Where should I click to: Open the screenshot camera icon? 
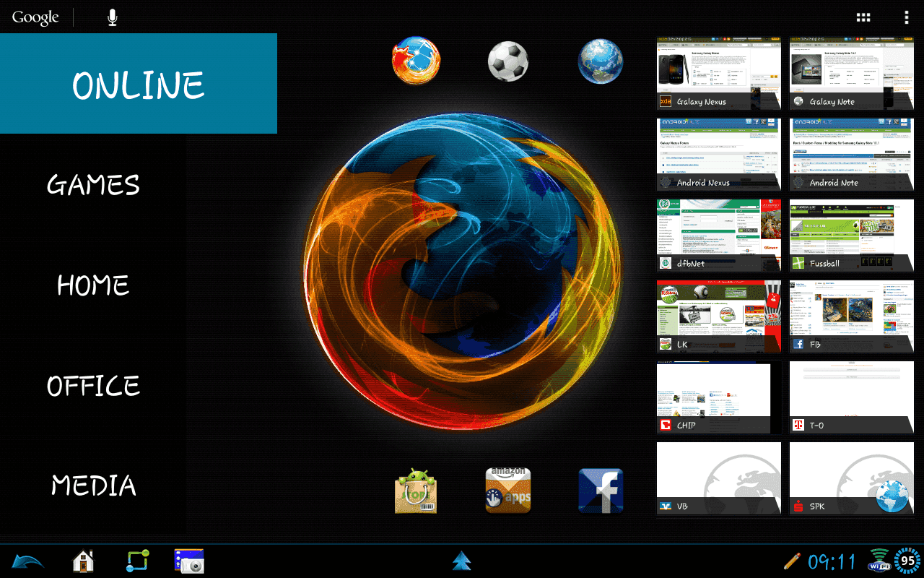coord(189,561)
